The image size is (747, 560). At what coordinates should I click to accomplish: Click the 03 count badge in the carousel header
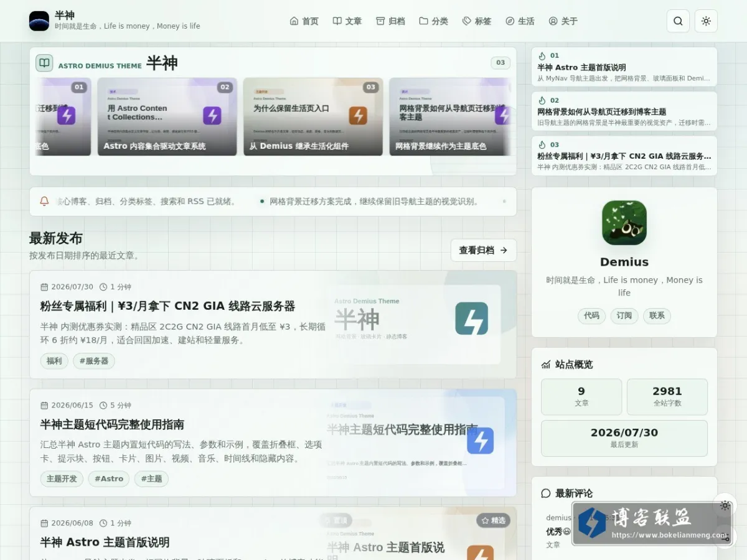(x=500, y=63)
